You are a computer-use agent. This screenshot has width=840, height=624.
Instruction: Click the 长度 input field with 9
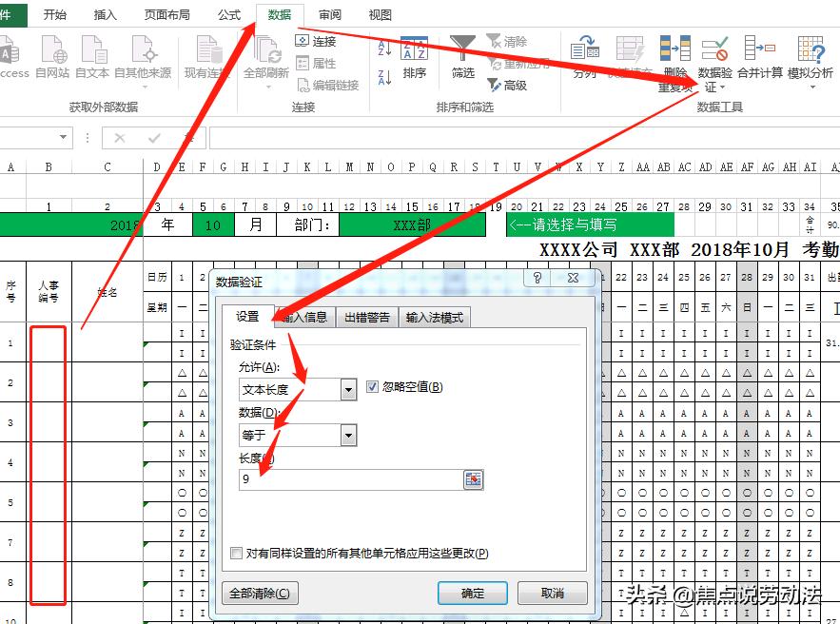coord(351,479)
